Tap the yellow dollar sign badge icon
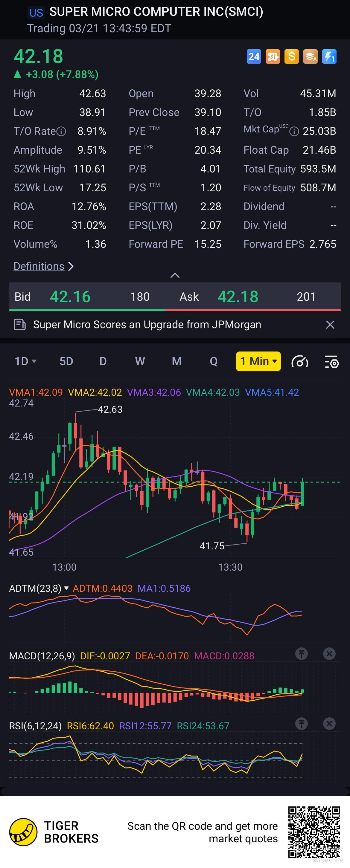Screen dimensions: 350x868 292,56
